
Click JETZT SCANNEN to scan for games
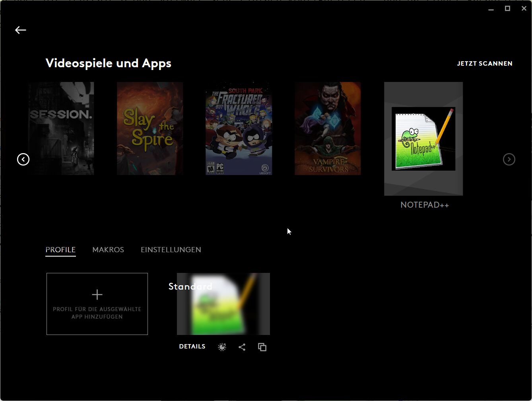point(485,64)
